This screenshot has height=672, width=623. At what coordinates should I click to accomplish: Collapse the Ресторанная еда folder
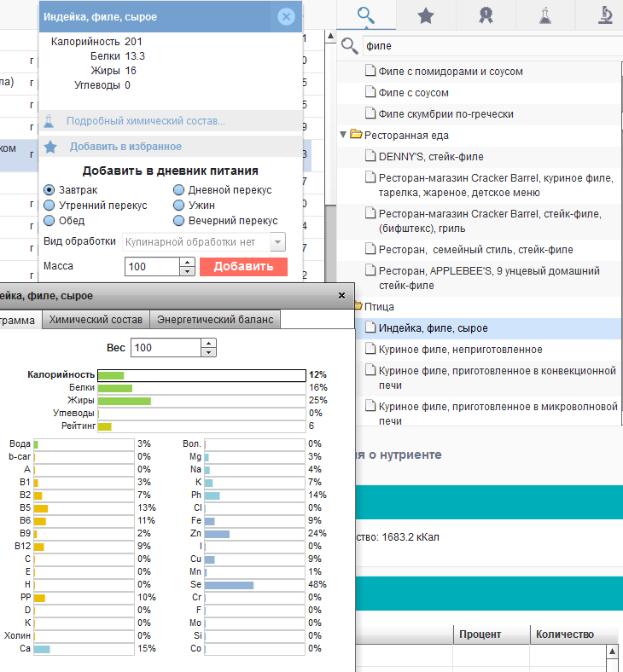[x=344, y=135]
